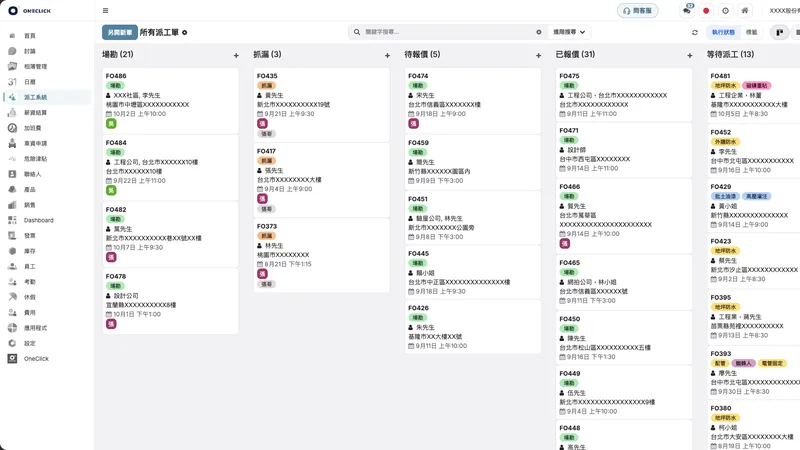Add card to 待報價 column with plus

[538, 55]
